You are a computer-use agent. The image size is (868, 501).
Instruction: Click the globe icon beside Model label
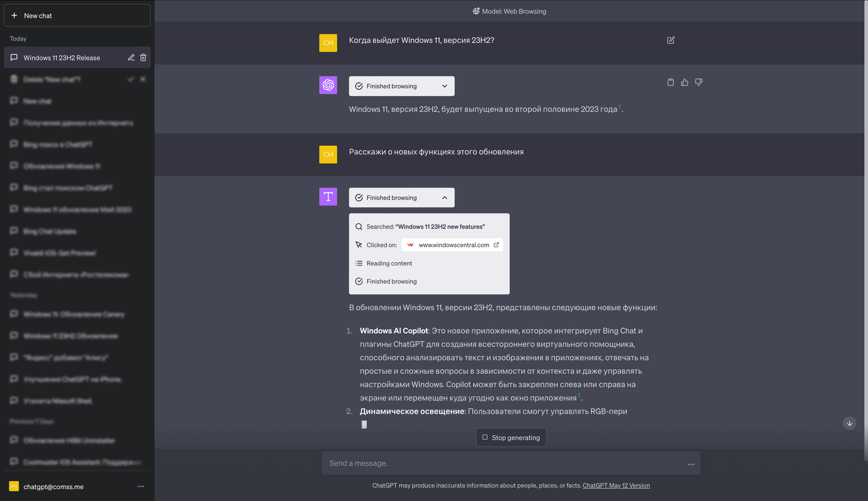(476, 11)
